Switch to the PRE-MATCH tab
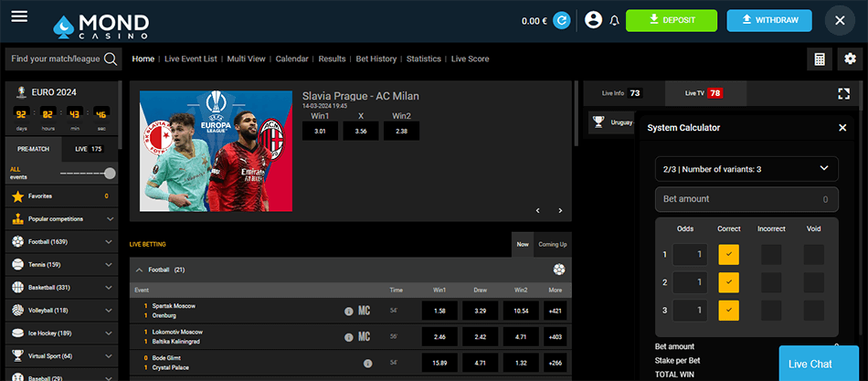This screenshot has width=868, height=381. tap(33, 149)
